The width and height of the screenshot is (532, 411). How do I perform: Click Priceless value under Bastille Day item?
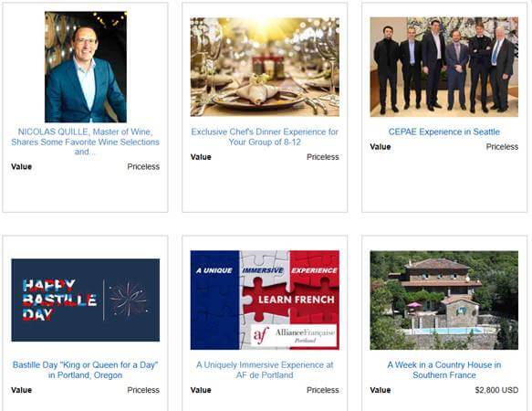143,390
